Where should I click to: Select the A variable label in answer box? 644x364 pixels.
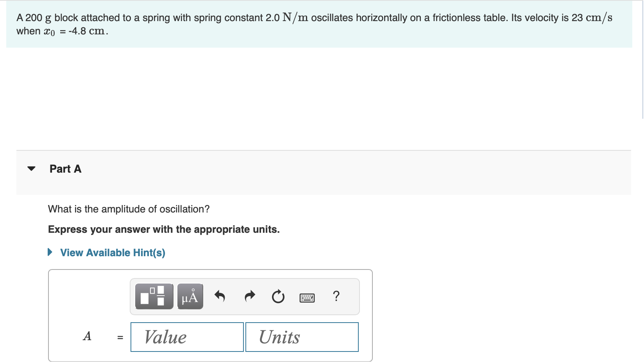click(88, 336)
